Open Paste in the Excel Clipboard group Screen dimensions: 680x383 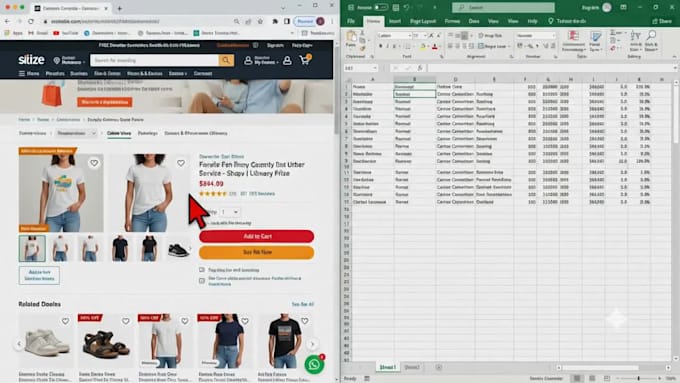pos(351,39)
